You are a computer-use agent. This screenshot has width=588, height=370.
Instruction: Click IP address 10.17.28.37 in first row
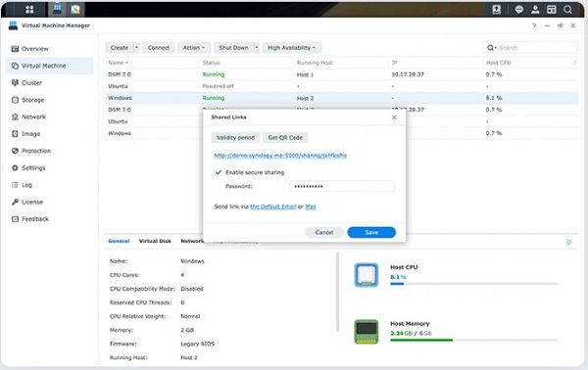(x=408, y=74)
